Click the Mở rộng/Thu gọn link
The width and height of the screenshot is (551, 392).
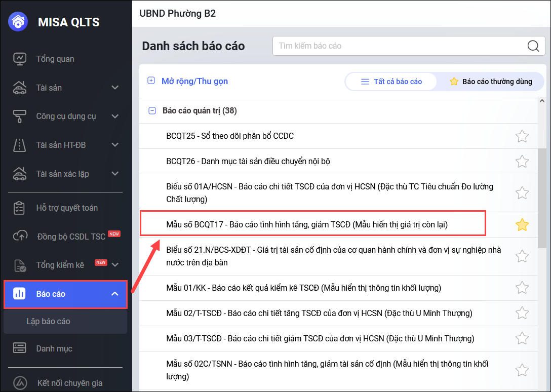click(194, 81)
